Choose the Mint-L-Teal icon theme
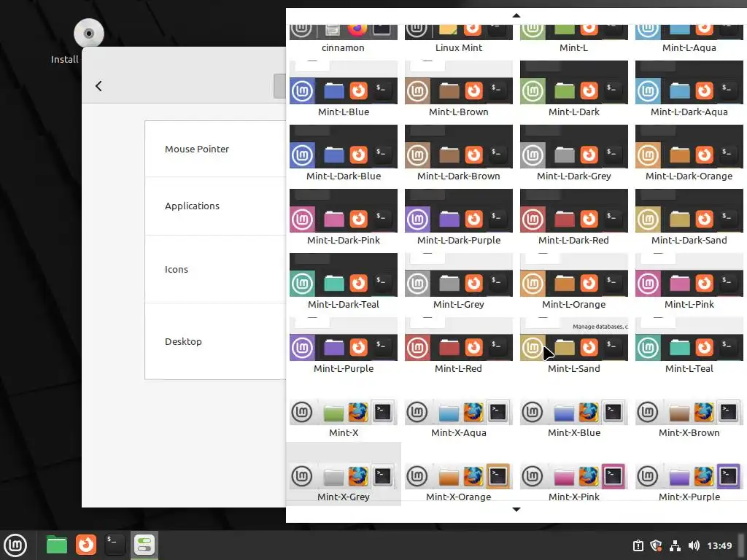Screen dimensions: 747x560 click(689, 346)
